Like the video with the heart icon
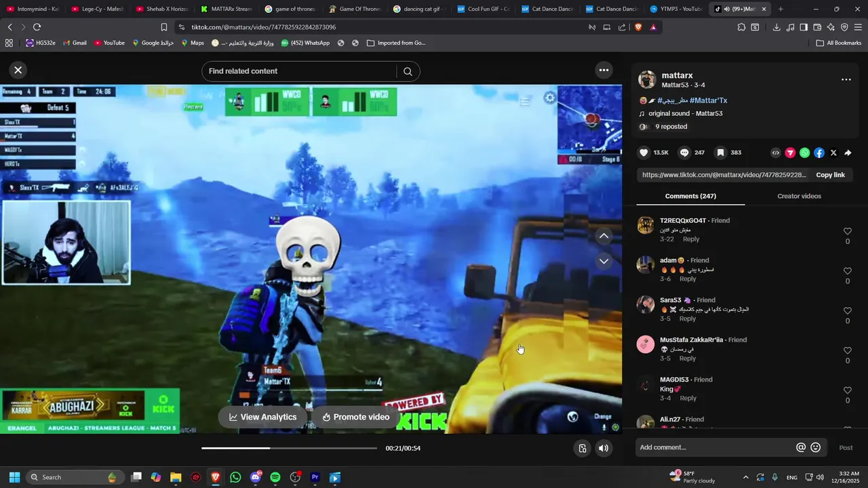 pos(644,153)
